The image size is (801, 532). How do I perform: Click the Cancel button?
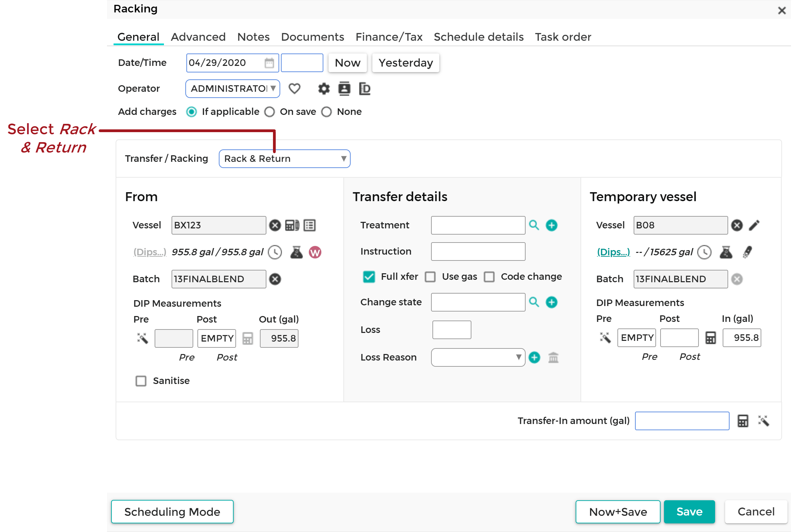click(x=756, y=512)
